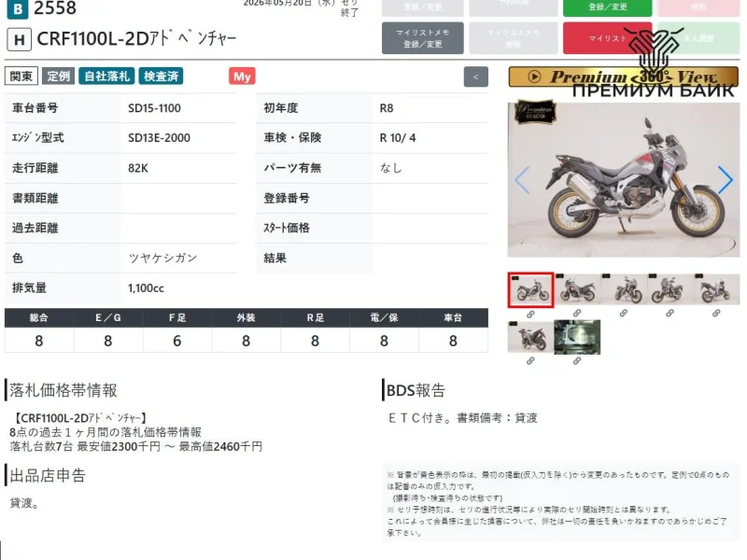This screenshot has width=747, height=560.
Task: Select the fourth motorcycle thumbnail
Action: [669, 289]
